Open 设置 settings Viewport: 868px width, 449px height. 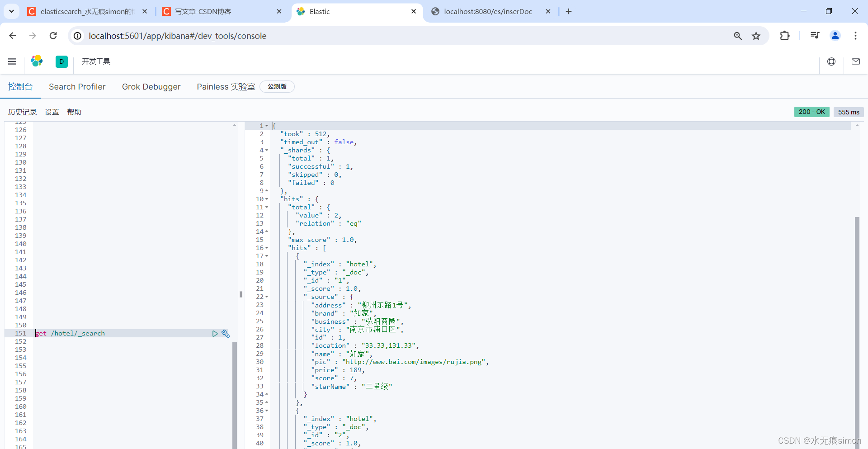pyautogui.click(x=52, y=112)
